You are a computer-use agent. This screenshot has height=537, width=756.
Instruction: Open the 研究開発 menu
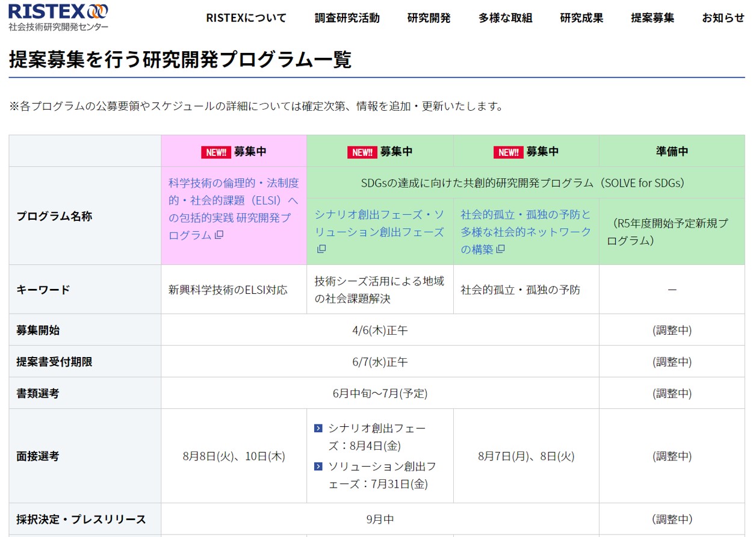[x=429, y=18]
